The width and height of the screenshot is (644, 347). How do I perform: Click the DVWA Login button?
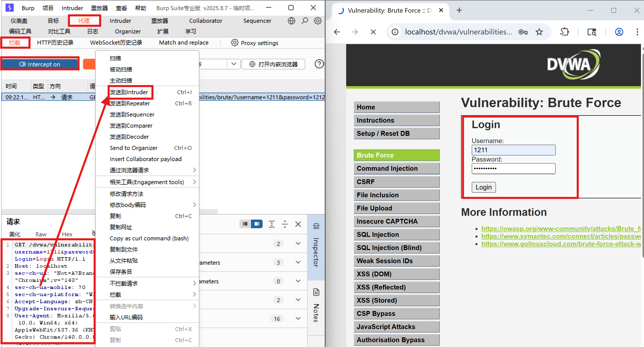pyautogui.click(x=483, y=187)
